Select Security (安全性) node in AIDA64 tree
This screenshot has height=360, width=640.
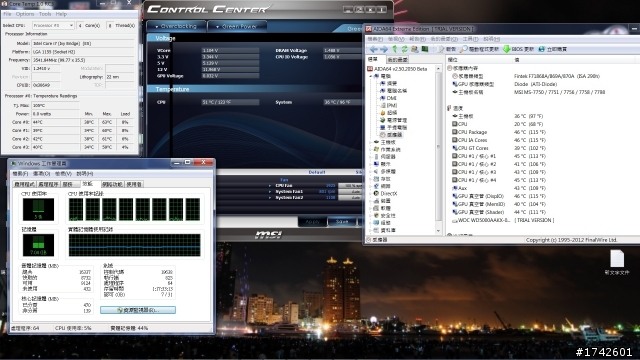[x=384, y=216]
